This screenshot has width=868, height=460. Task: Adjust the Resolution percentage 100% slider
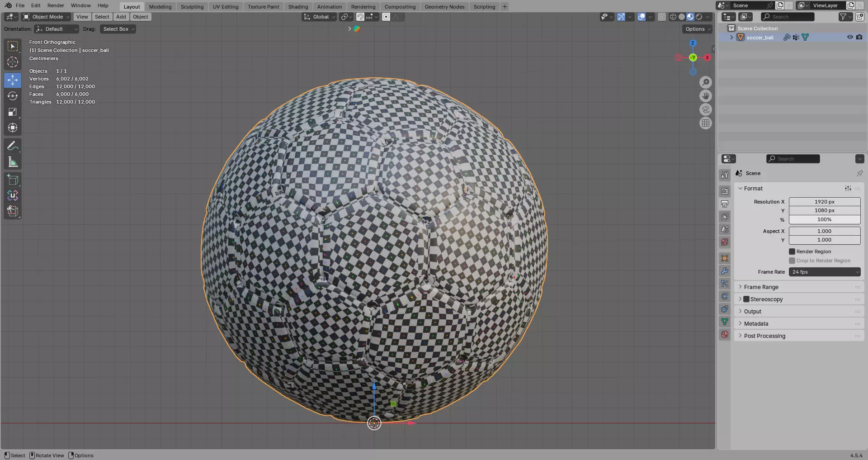click(825, 219)
